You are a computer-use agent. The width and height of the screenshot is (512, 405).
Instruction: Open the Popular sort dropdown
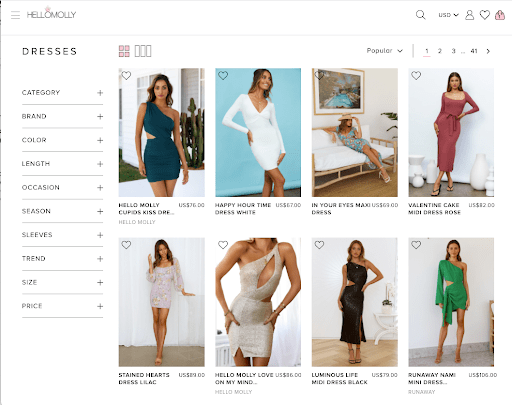(x=385, y=51)
